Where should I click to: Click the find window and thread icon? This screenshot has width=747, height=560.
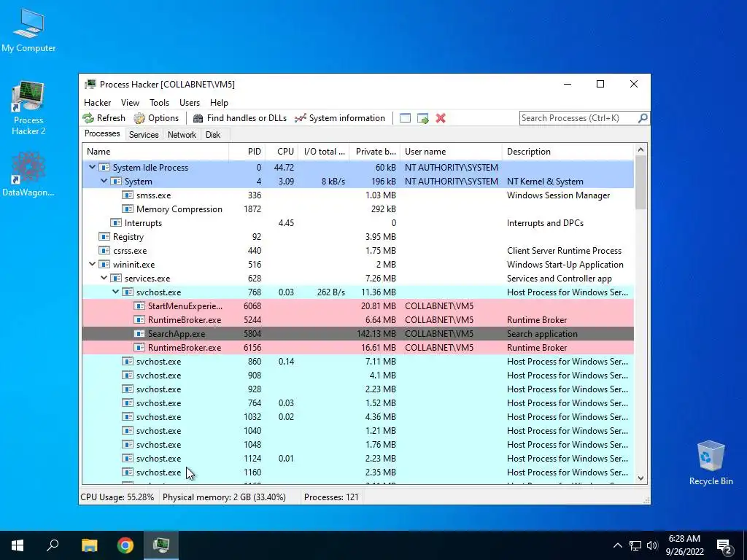[x=422, y=118]
